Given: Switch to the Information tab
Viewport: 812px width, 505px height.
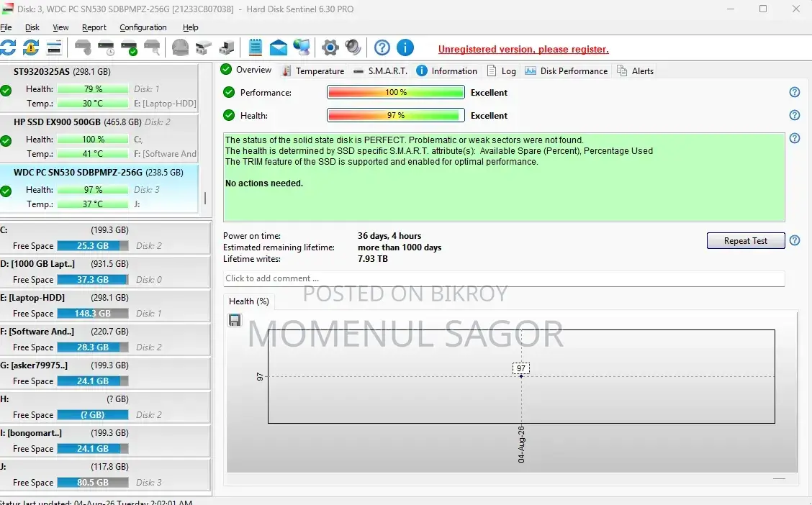Looking at the screenshot, I should click(446, 71).
